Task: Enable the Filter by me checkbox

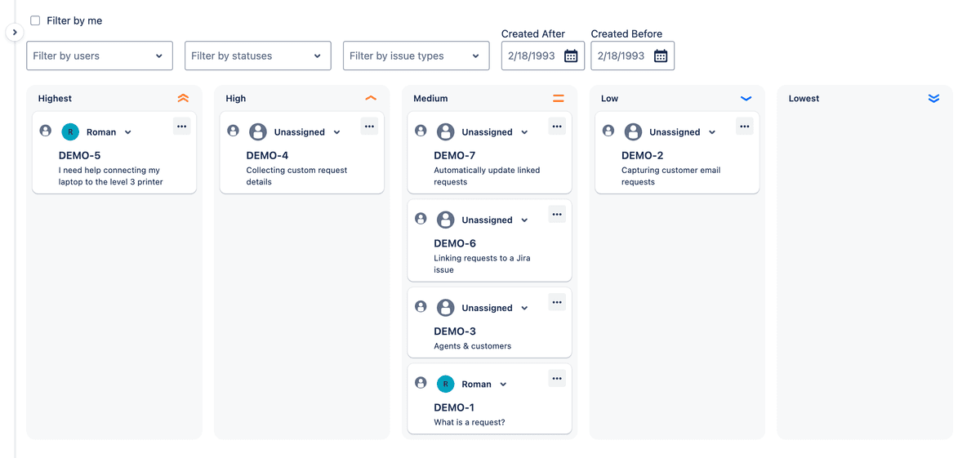Action: coord(35,20)
